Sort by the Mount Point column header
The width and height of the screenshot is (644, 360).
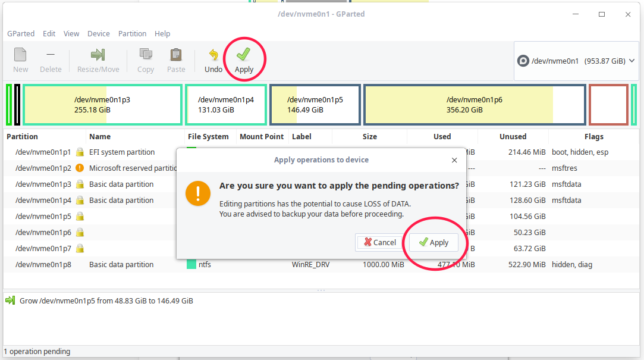pyautogui.click(x=262, y=136)
